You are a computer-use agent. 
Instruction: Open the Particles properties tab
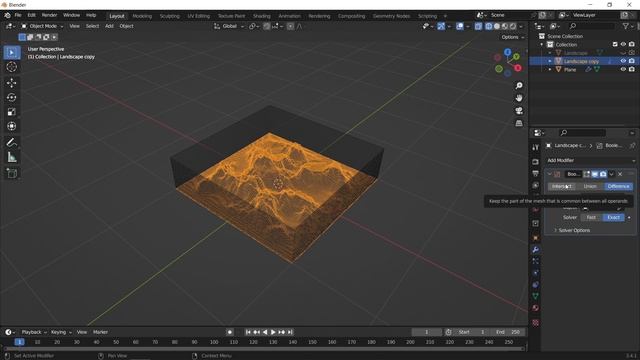pos(536,261)
